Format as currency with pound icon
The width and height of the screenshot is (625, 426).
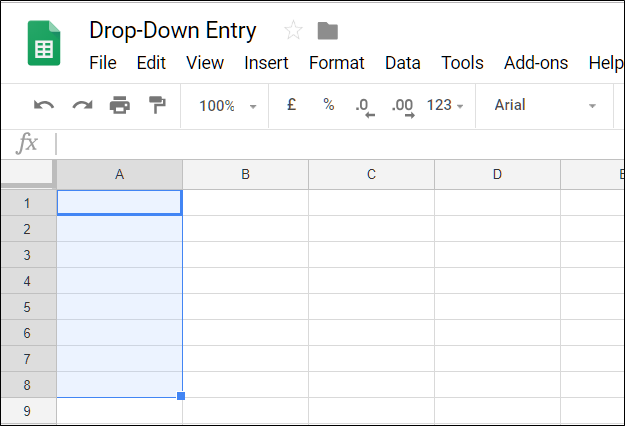(291, 105)
